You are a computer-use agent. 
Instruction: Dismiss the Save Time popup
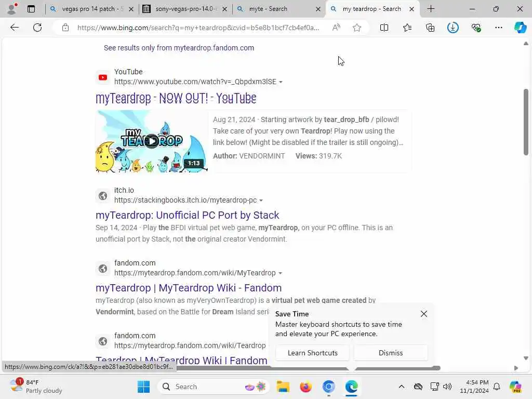click(x=391, y=353)
